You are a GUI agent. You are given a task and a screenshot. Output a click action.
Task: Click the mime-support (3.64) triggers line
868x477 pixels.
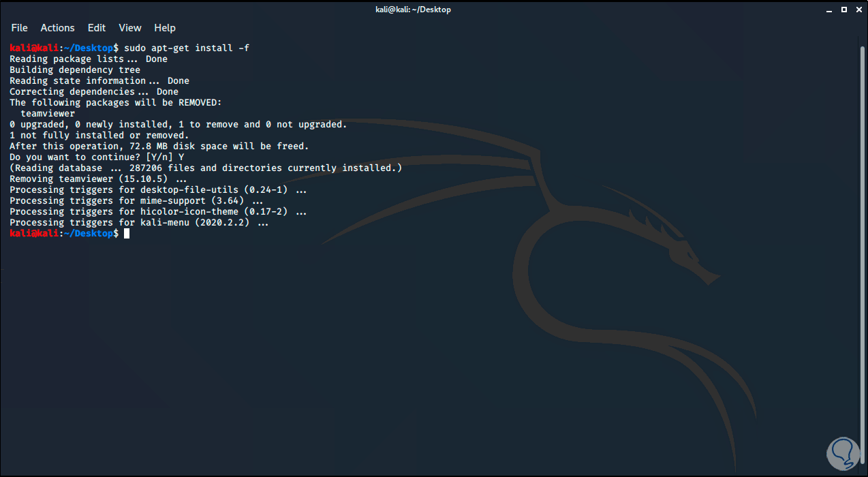click(x=136, y=200)
